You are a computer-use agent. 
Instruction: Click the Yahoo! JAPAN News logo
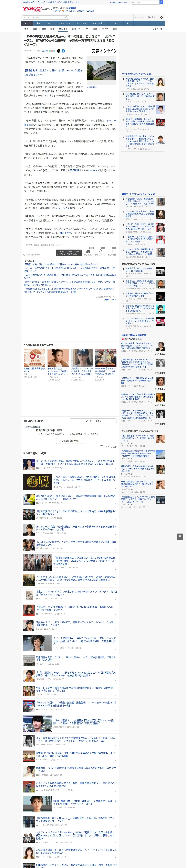click(37, 9)
